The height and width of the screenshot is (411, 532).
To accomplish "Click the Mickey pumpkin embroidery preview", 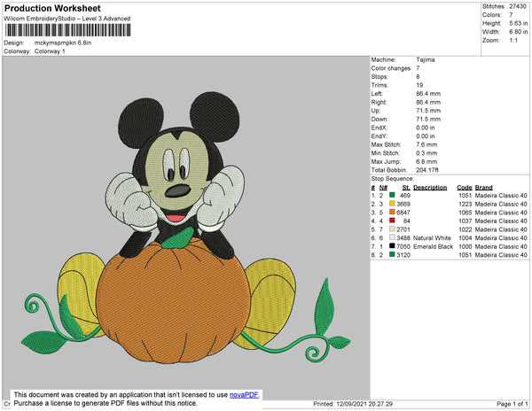I will pyautogui.click(x=186, y=228).
